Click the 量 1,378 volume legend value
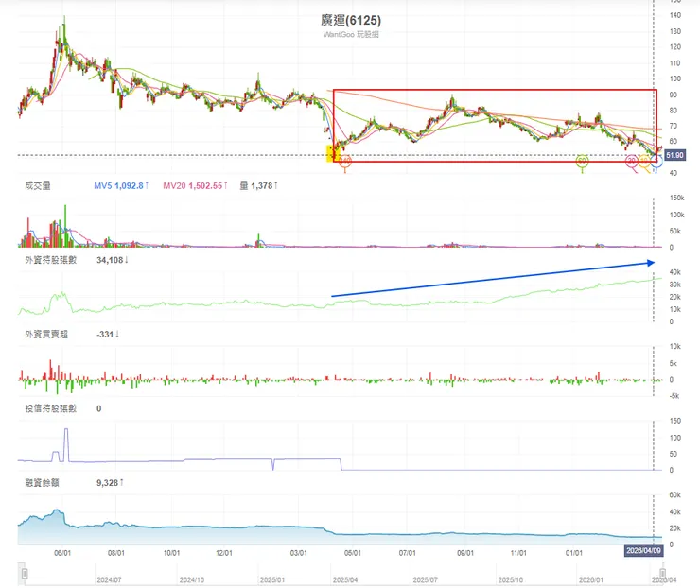700x588 pixels. (x=258, y=185)
